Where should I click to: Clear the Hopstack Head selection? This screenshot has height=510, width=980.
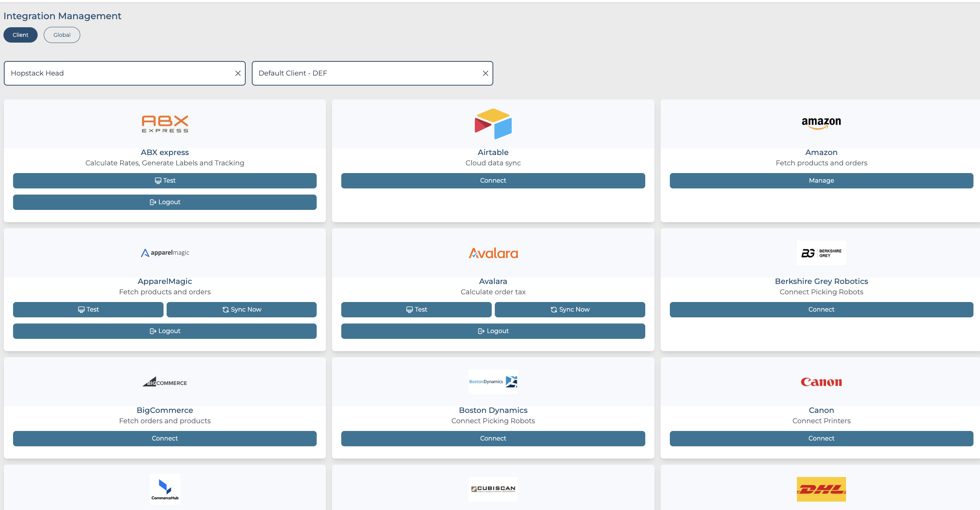tap(238, 73)
